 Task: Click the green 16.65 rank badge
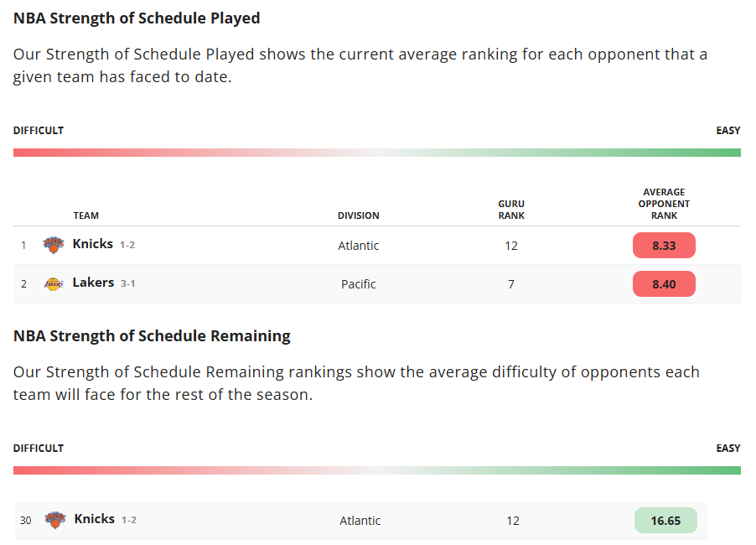(665, 521)
